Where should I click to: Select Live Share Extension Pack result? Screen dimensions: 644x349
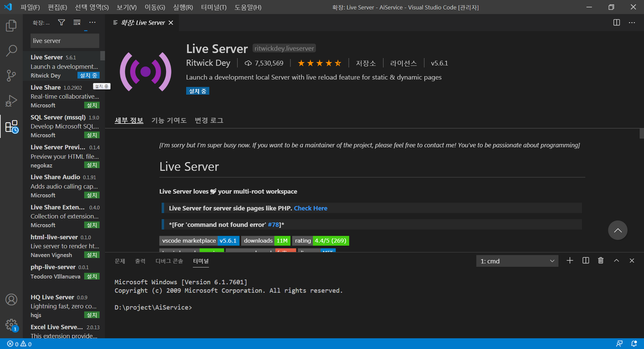[64, 216]
